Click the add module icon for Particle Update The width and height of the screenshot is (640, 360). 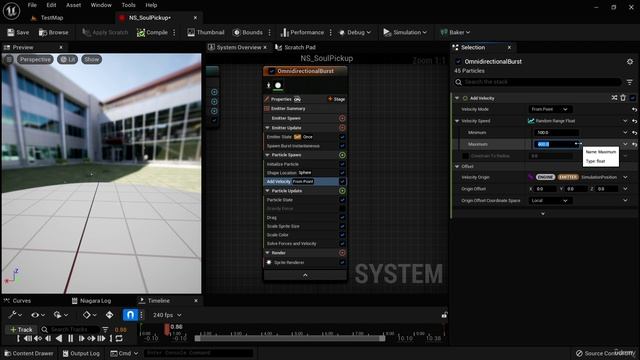tap(342, 191)
